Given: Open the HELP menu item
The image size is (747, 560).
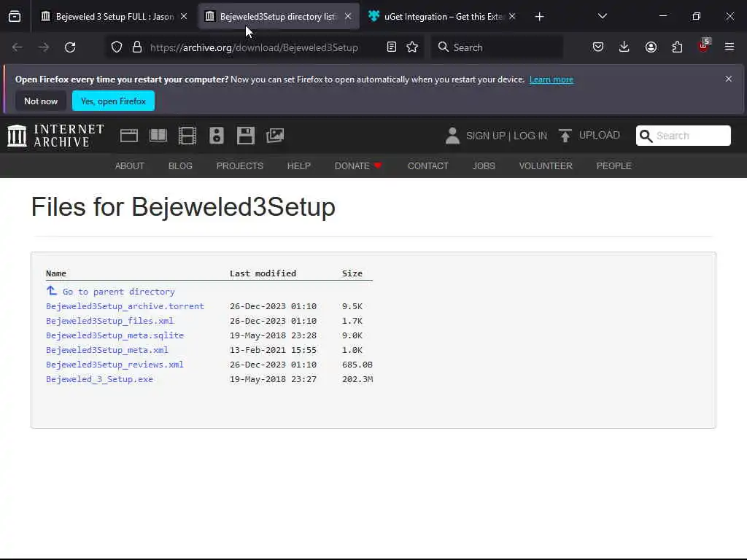Looking at the screenshot, I should [x=298, y=166].
